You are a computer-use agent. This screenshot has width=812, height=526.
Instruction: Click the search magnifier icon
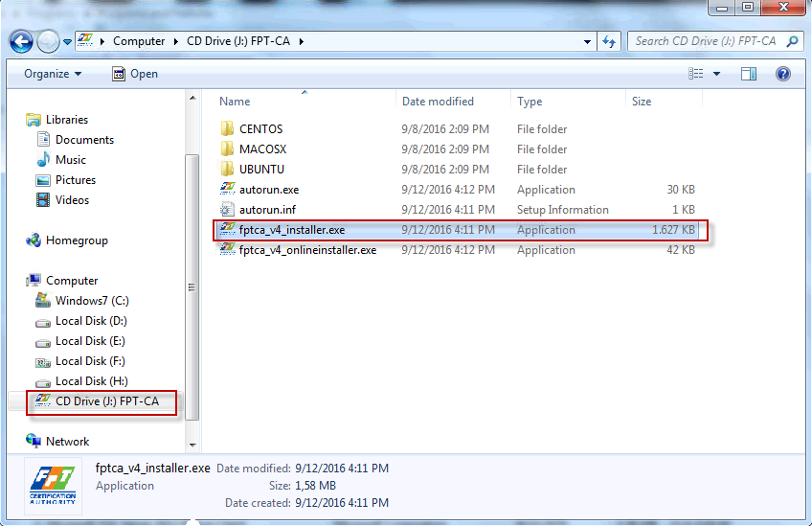click(x=792, y=41)
